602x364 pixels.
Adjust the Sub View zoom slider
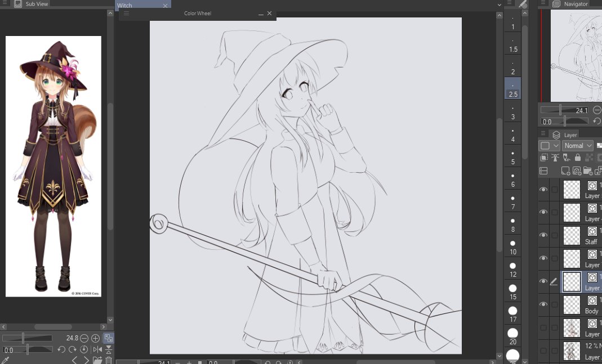point(24,338)
